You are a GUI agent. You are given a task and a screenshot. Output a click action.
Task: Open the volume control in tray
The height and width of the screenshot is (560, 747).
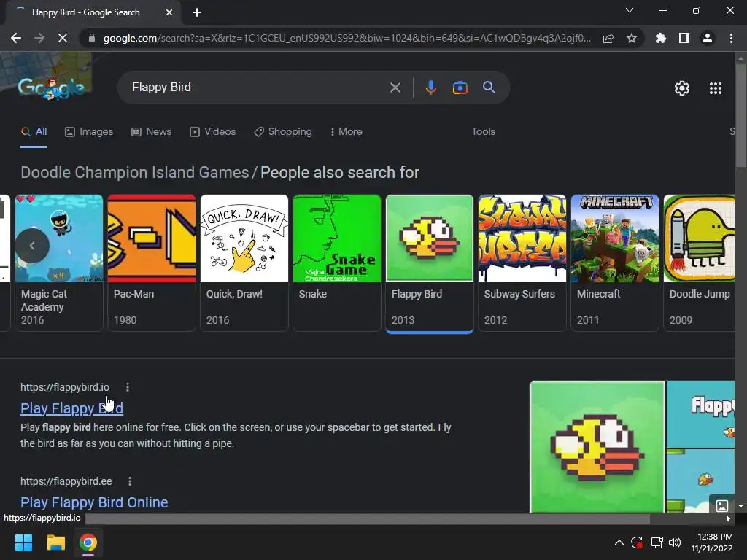click(674, 542)
